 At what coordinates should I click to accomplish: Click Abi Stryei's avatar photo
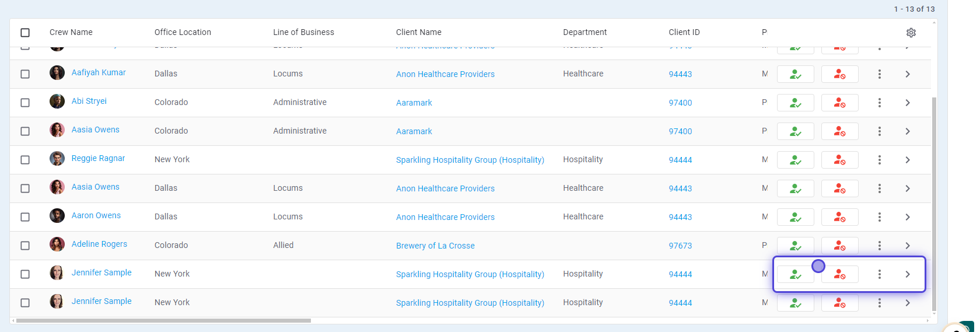pyautogui.click(x=57, y=102)
